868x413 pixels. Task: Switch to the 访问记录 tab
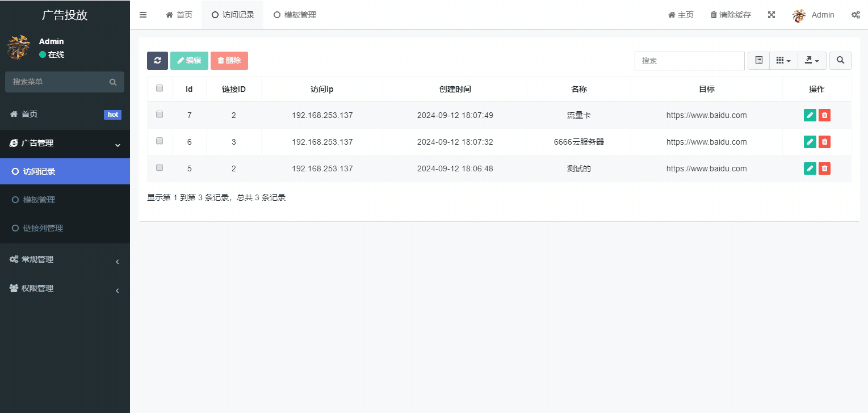coord(233,15)
